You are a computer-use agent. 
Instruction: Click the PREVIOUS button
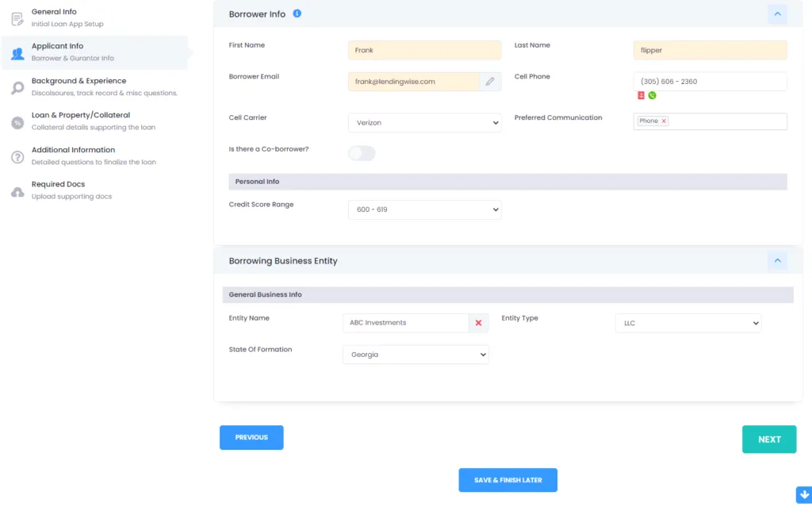(251, 437)
